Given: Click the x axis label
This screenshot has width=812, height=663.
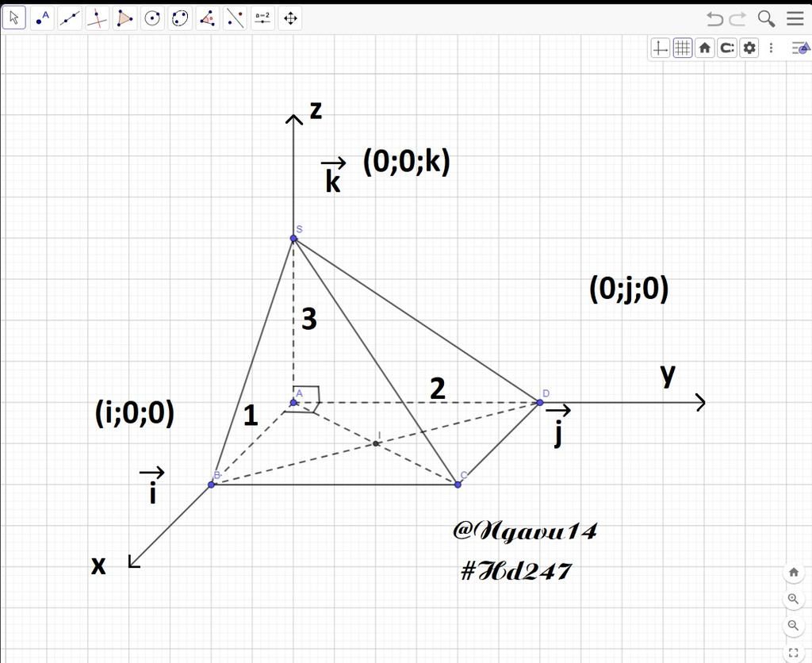Looking at the screenshot, I should tap(98, 565).
